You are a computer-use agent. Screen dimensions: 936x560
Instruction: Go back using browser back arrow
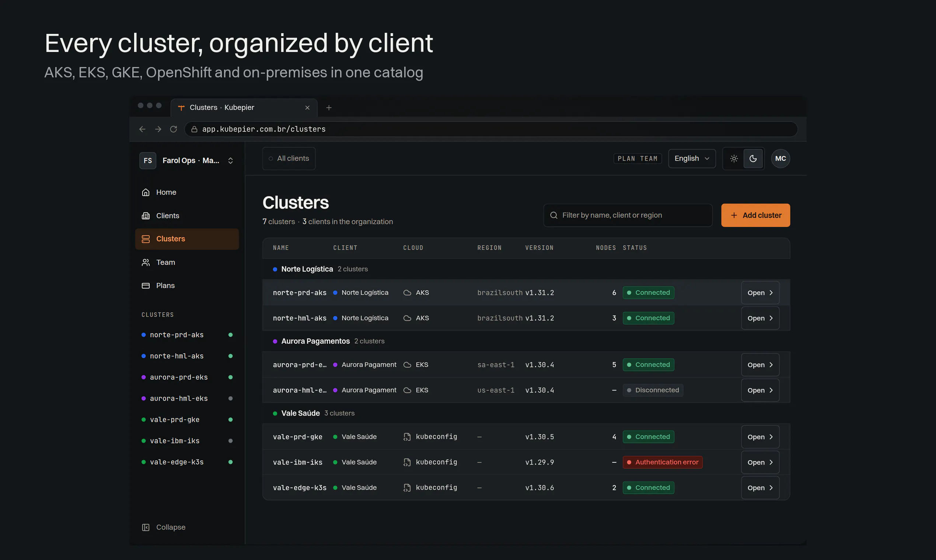coord(142,129)
